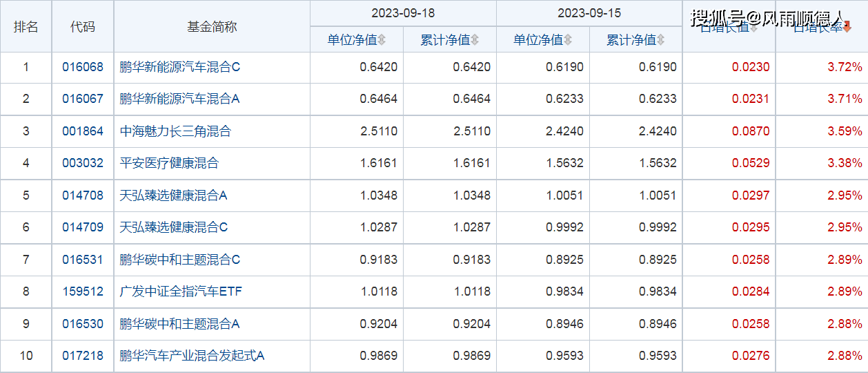Click the 日增长值 sort arrow icon
The width and height of the screenshot is (868, 373).
click(x=753, y=28)
